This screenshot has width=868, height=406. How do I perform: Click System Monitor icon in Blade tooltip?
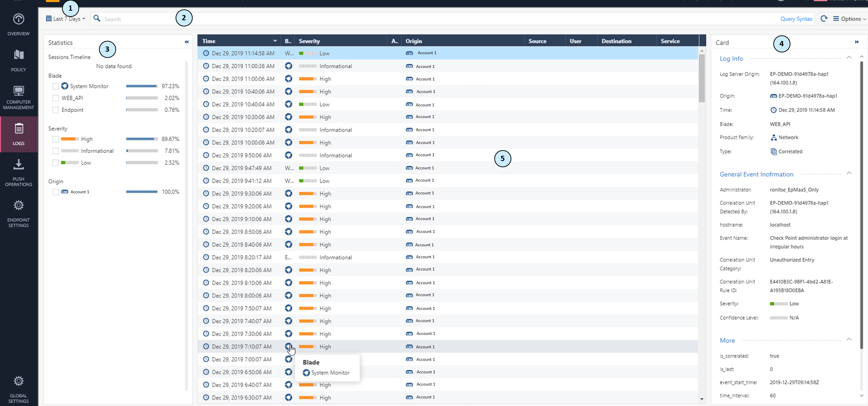click(x=306, y=373)
